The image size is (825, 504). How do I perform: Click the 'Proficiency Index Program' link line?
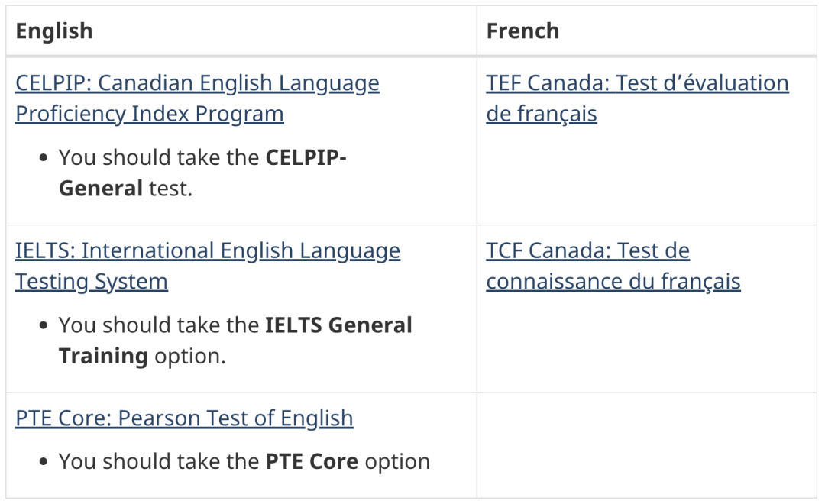tap(149, 114)
